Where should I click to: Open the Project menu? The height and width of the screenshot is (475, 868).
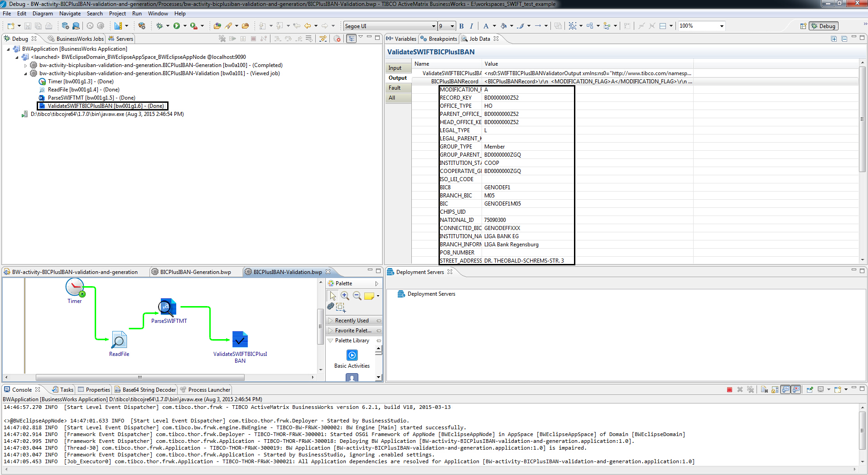click(x=117, y=14)
